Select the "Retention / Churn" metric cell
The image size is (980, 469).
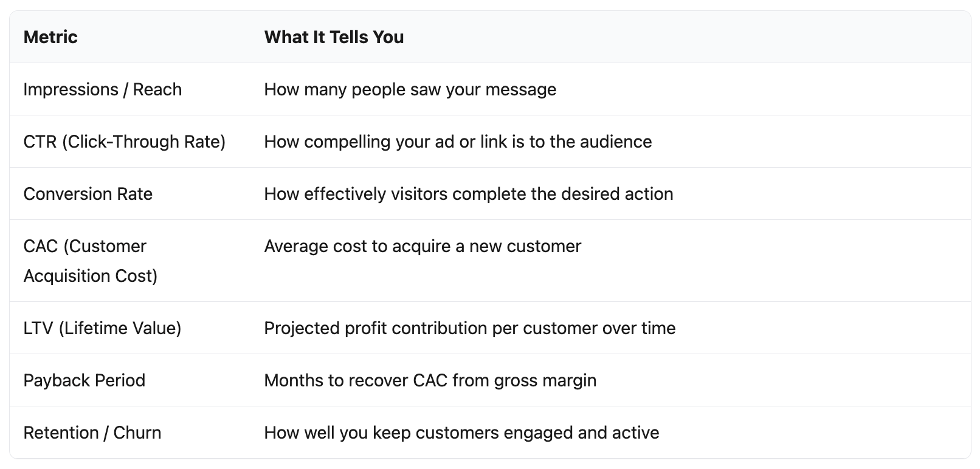pyautogui.click(x=92, y=433)
